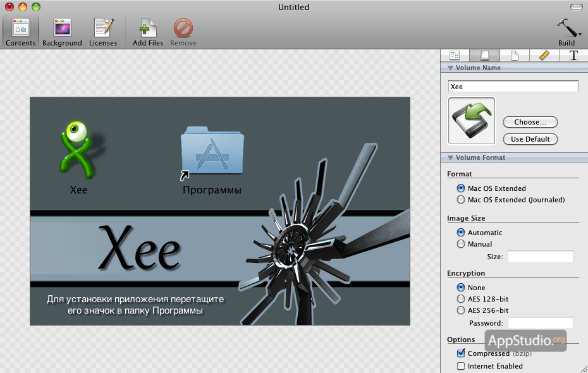Click the Volume Name text field
This screenshot has width=588, height=373.
(x=513, y=87)
